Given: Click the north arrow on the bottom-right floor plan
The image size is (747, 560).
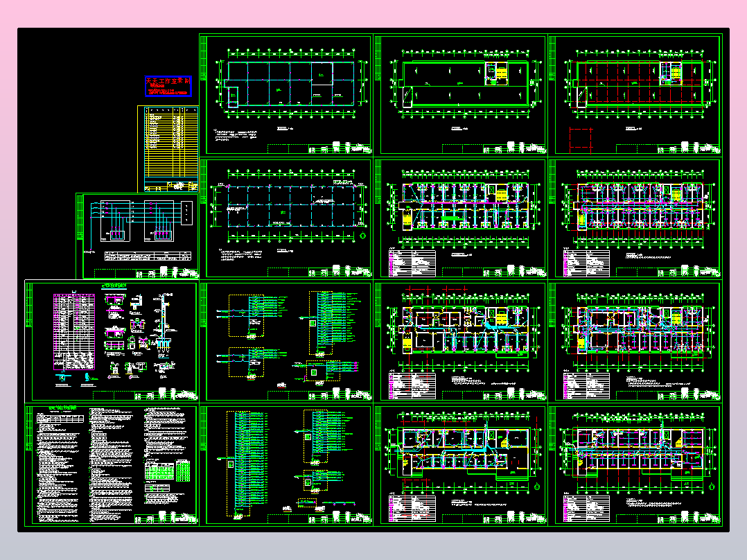Looking at the screenshot, I should pyautogui.click(x=711, y=487).
